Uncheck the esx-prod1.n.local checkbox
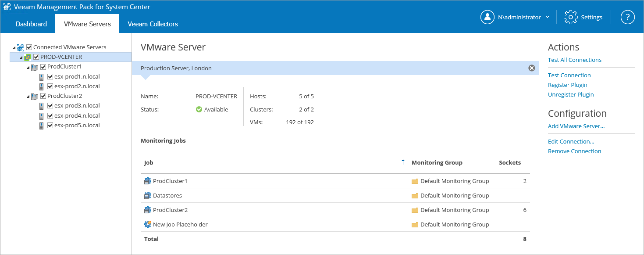Viewport: 644px width, 255px height. coord(50,77)
